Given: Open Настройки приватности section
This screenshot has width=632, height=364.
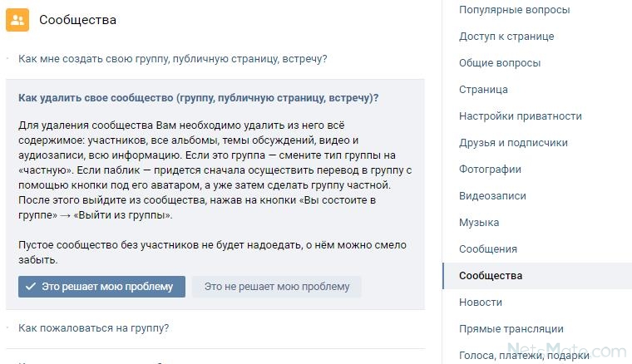Looking at the screenshot, I should point(521,116).
